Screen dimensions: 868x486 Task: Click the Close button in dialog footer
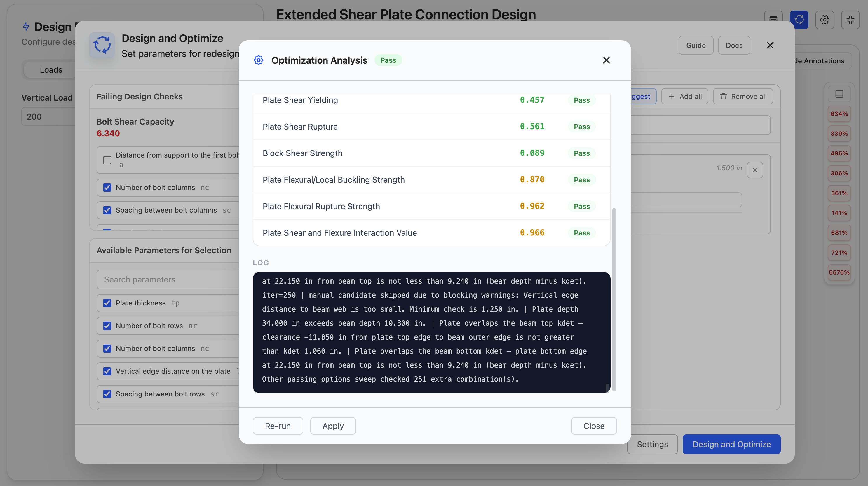click(594, 426)
